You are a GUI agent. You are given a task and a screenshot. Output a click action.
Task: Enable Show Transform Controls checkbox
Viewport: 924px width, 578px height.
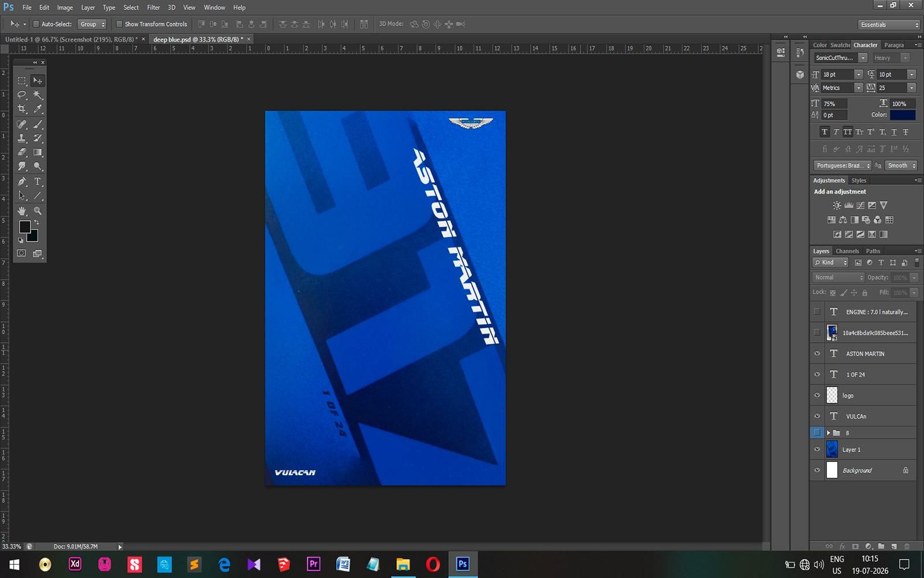click(120, 24)
